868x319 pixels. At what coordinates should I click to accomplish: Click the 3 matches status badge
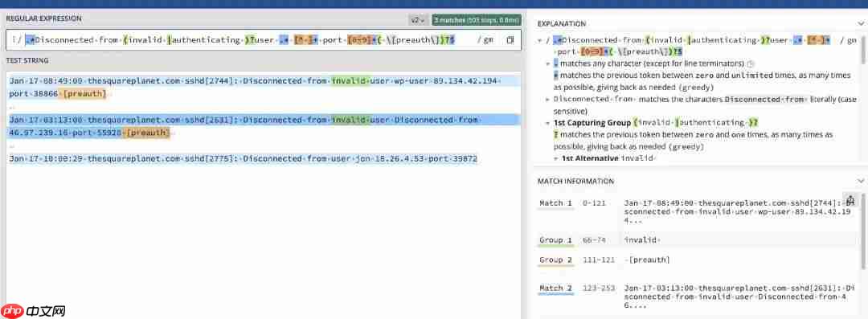(x=476, y=20)
